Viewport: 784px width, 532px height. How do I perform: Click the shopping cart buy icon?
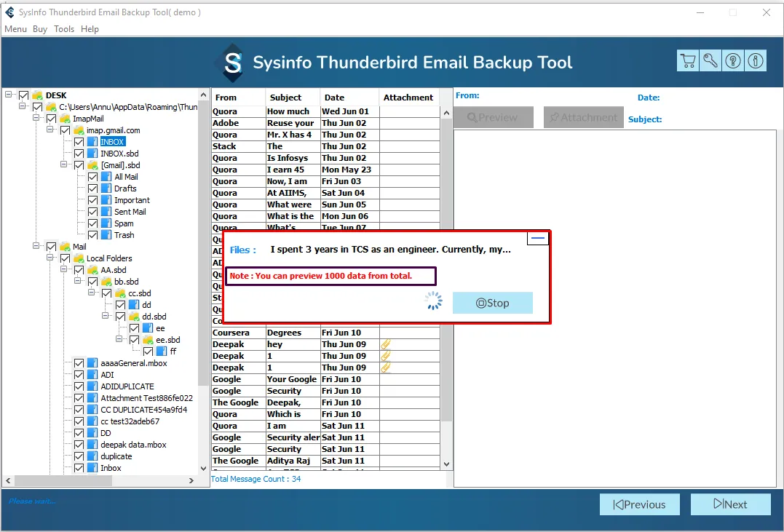(687, 61)
